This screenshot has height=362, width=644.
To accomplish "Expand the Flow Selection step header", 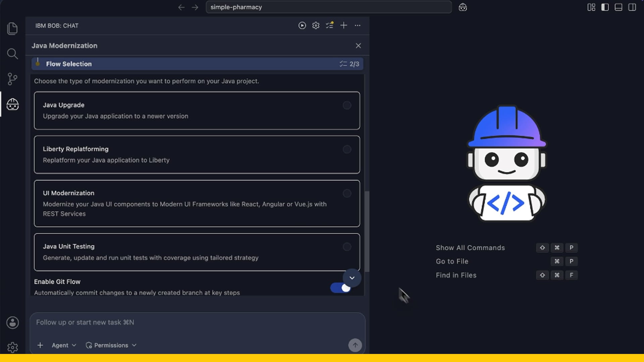I will (197, 64).
